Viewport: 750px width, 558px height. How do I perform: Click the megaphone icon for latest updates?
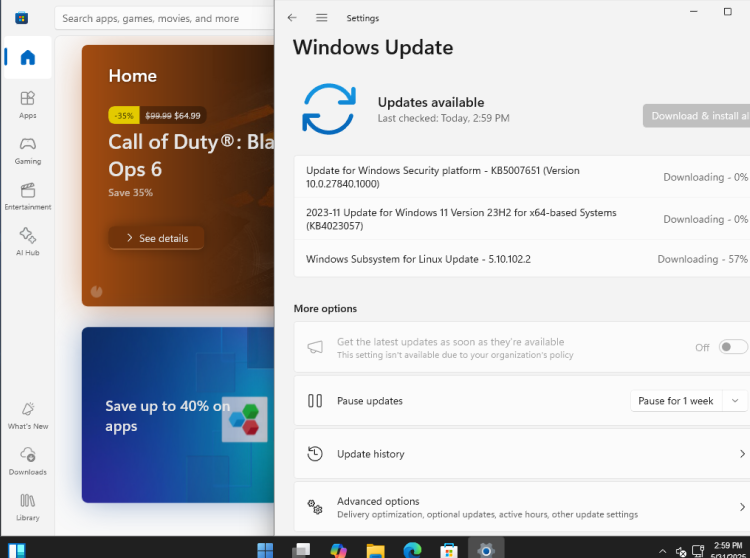pyautogui.click(x=315, y=347)
